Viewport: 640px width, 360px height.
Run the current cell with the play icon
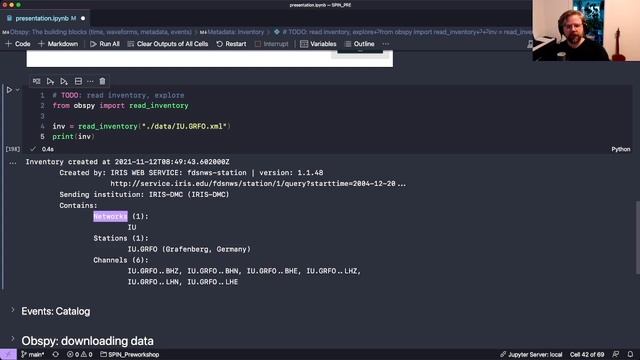9,90
